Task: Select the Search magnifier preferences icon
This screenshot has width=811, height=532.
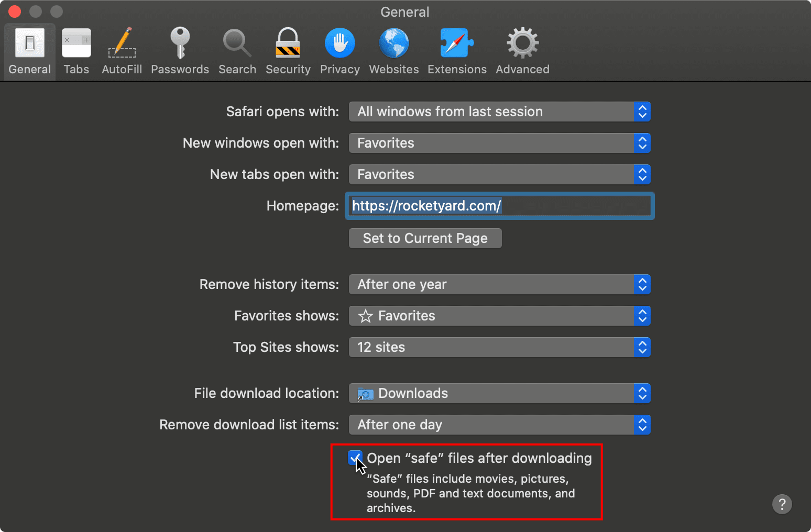Action: click(237, 51)
